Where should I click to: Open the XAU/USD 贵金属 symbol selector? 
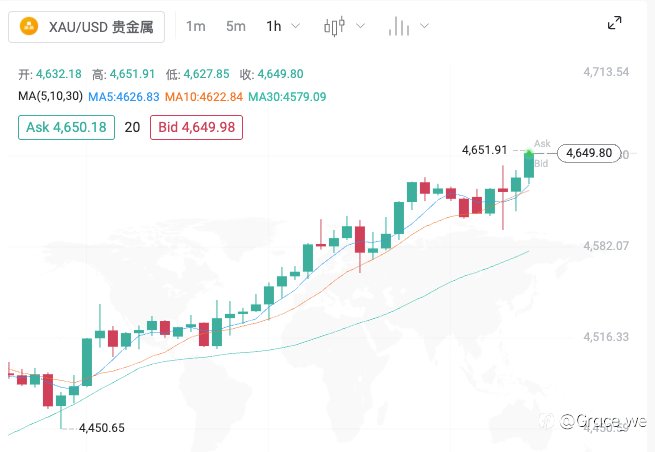[x=86, y=27]
